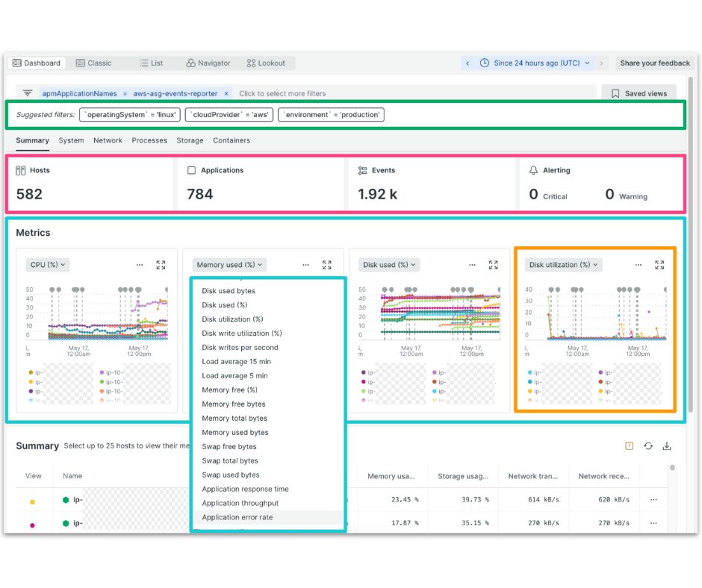Download the Summary table data
This screenshot has height=588, width=702.
pos(667,445)
